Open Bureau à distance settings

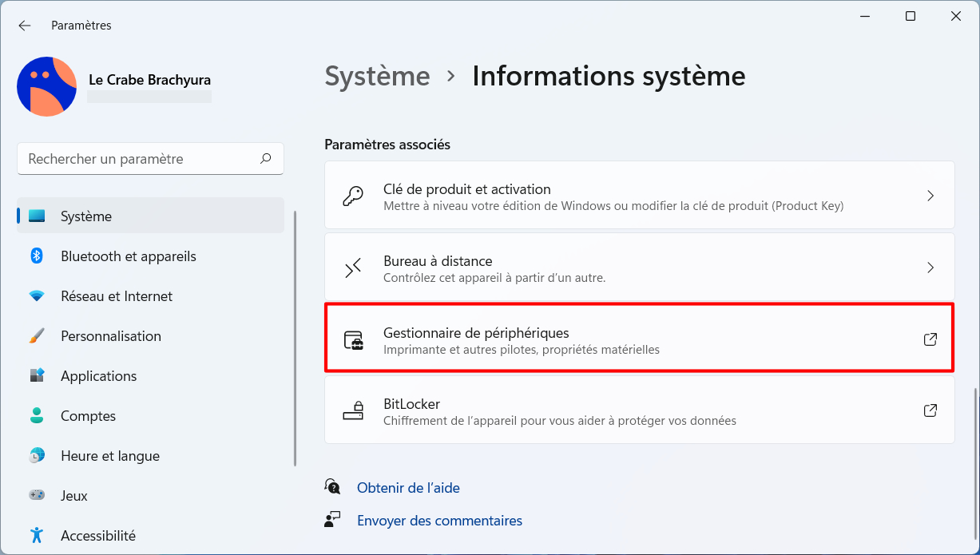[x=640, y=268]
